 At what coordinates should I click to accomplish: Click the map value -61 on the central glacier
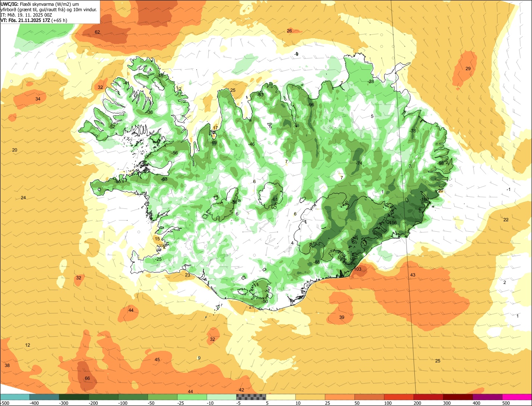[x=274, y=199]
